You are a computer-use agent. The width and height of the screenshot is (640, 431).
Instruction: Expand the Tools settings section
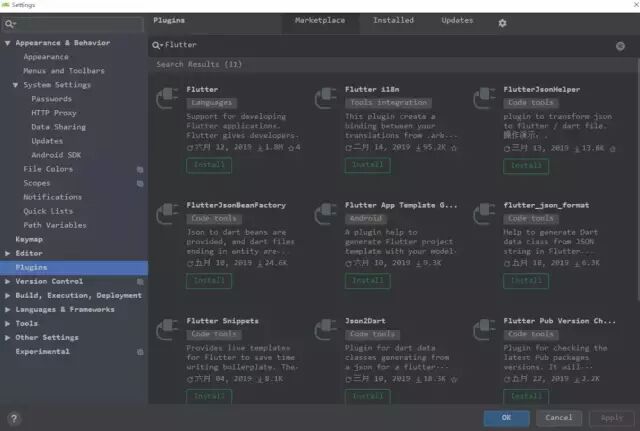[7, 324]
